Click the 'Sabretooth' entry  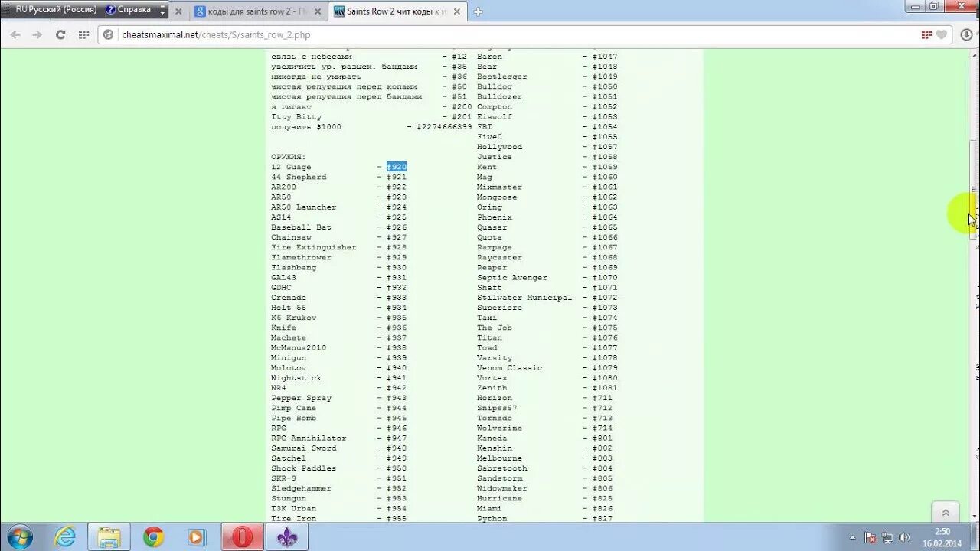(502, 468)
